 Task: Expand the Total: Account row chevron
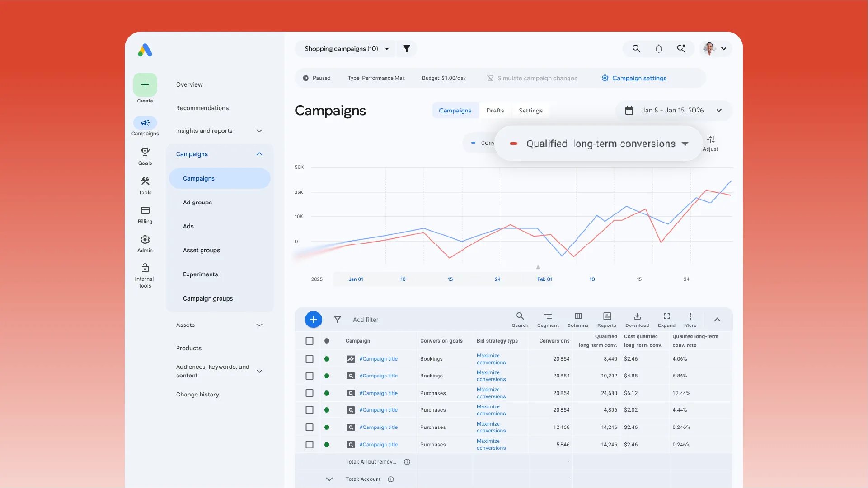pyautogui.click(x=329, y=479)
